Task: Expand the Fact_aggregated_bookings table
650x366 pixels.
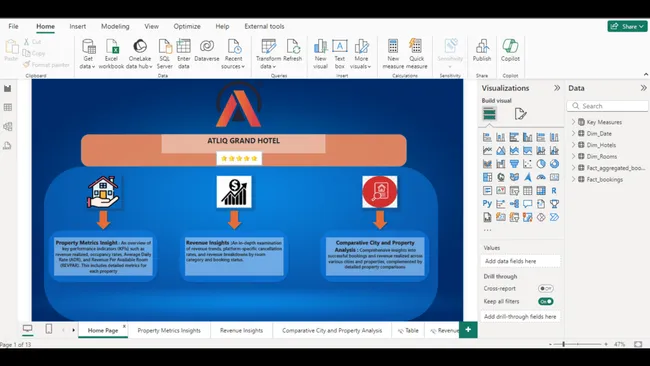Action: click(574, 168)
